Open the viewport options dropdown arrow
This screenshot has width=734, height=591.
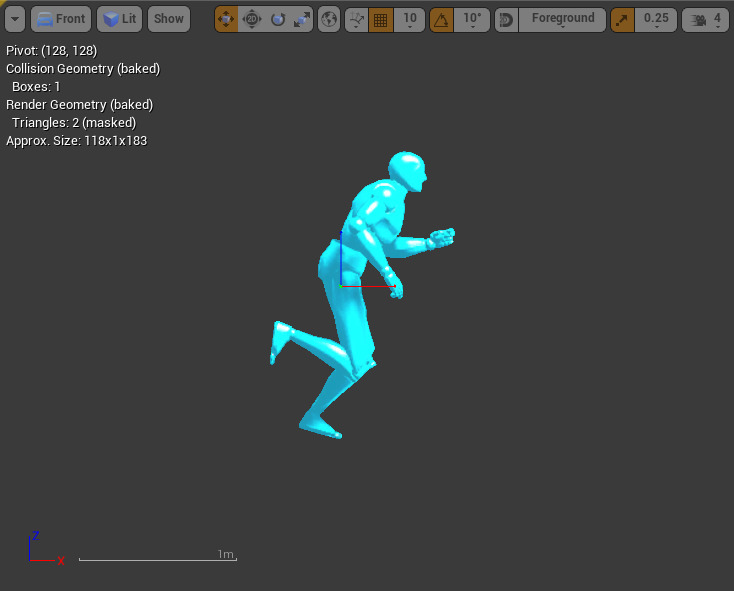click(x=15, y=19)
